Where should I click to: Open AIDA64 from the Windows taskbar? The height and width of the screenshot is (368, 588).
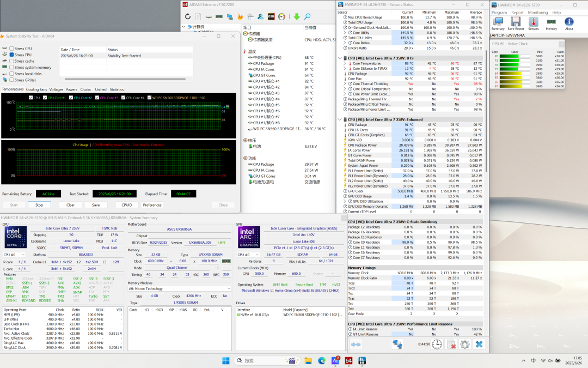tap(348, 360)
